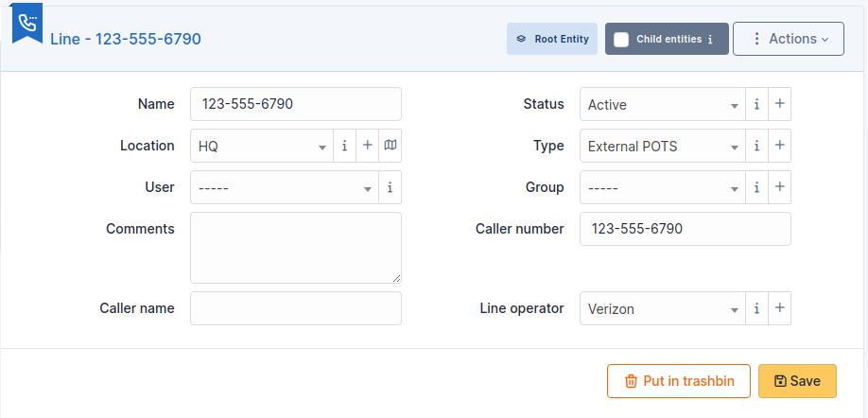The height and width of the screenshot is (418, 868).
Task: Open the Line operator dropdown showing Verizon
Action: point(663,308)
